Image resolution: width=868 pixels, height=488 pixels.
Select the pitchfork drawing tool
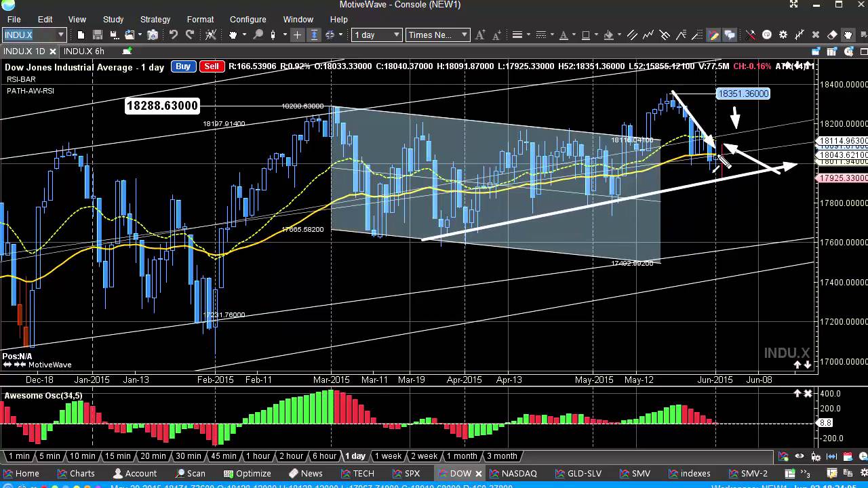pyautogui.click(x=665, y=35)
